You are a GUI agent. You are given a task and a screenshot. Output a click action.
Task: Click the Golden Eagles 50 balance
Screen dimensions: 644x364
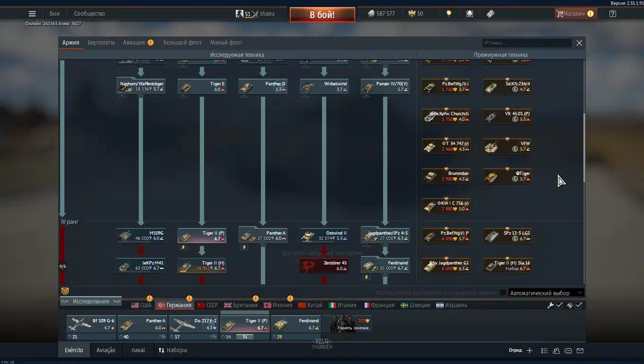(416, 14)
